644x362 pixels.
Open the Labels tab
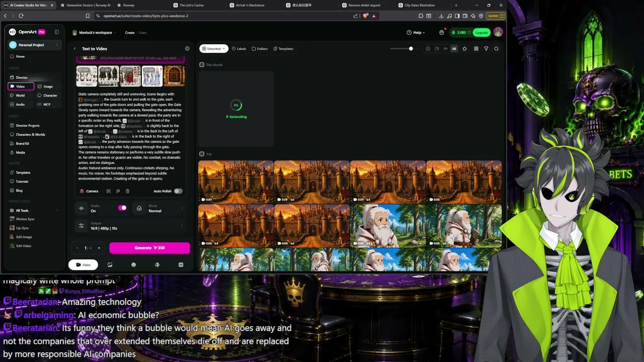(x=239, y=49)
